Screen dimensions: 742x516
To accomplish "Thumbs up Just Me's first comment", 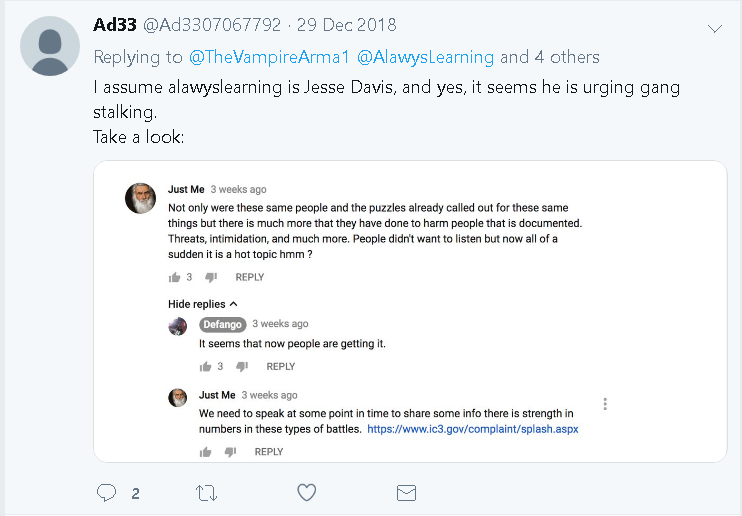I will [174, 277].
